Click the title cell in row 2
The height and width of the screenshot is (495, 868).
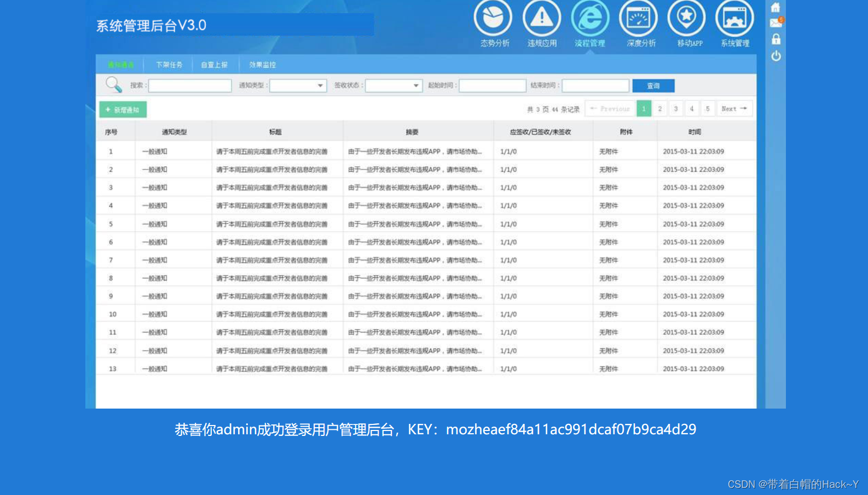tap(272, 170)
